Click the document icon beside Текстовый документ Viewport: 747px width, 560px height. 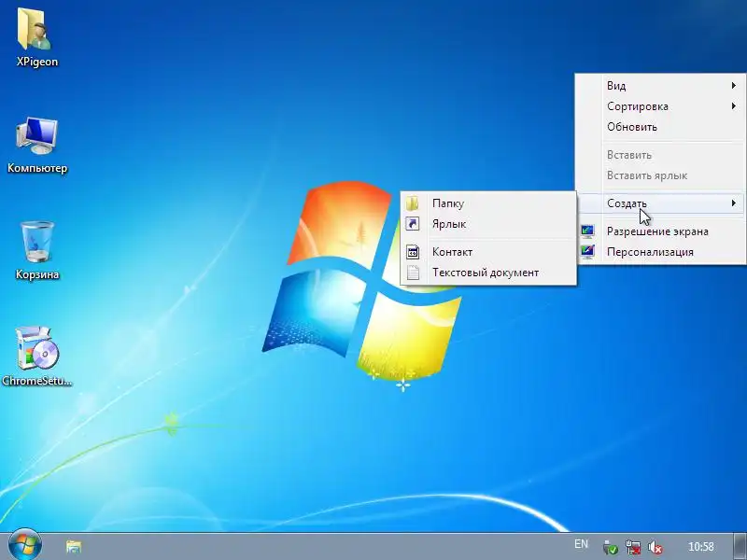click(413, 273)
